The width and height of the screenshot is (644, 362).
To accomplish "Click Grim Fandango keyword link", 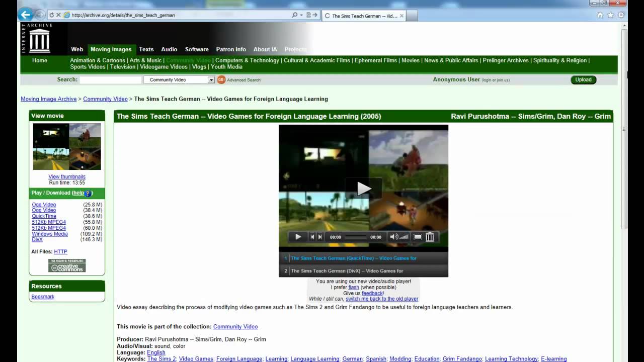I will 462,359.
